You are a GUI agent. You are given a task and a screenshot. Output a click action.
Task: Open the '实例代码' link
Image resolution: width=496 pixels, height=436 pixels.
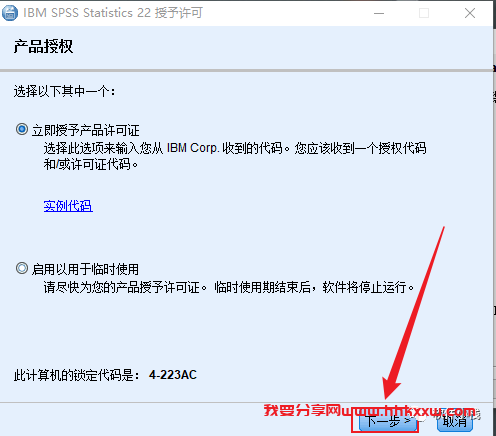click(x=68, y=206)
